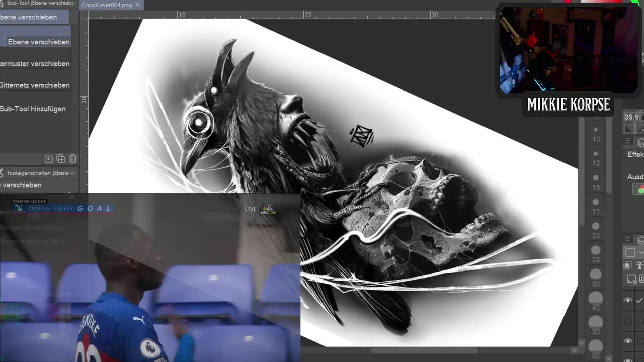The width and height of the screenshot is (644, 362).
Task: Open the panel menu above Effekt
Action: pyautogui.click(x=628, y=142)
